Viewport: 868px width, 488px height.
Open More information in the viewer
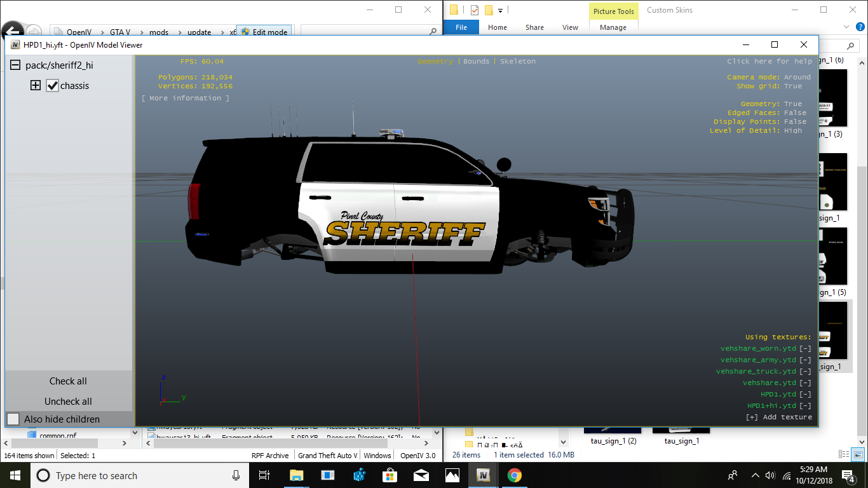(x=185, y=98)
